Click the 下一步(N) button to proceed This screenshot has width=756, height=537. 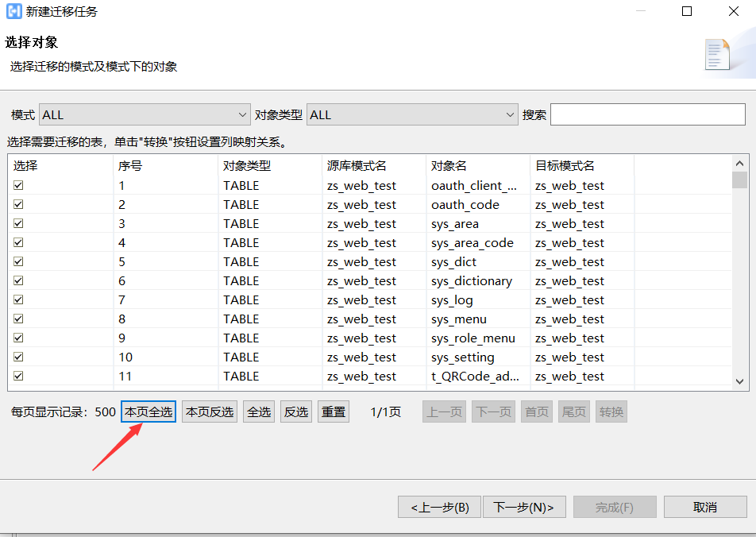[524, 506]
